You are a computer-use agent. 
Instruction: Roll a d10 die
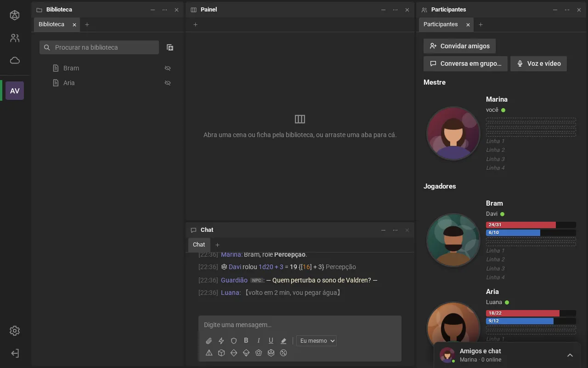246,353
